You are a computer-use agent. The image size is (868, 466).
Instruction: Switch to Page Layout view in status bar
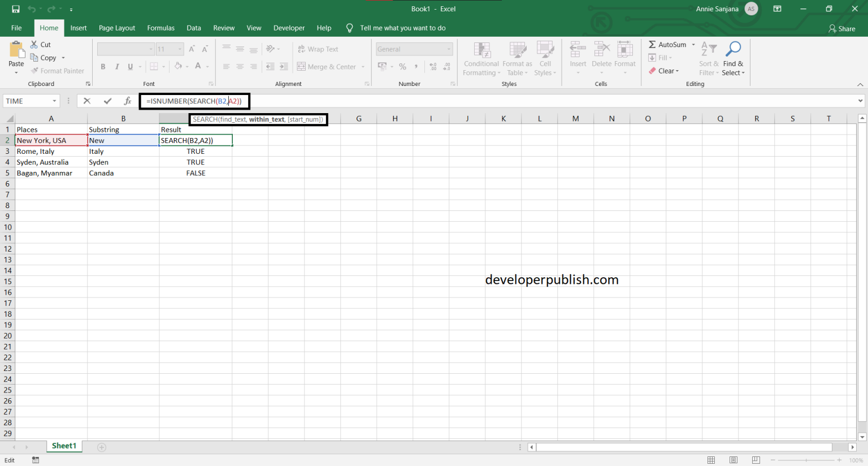[734, 460]
